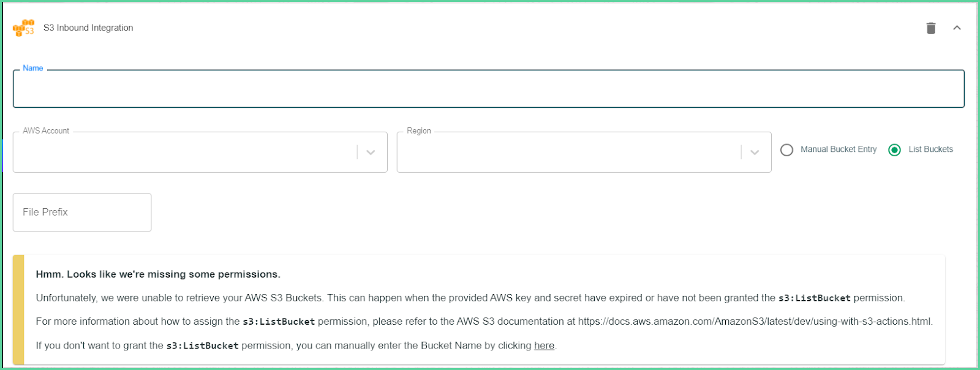Click into the File Prefix field
The image size is (980, 370).
(x=82, y=213)
